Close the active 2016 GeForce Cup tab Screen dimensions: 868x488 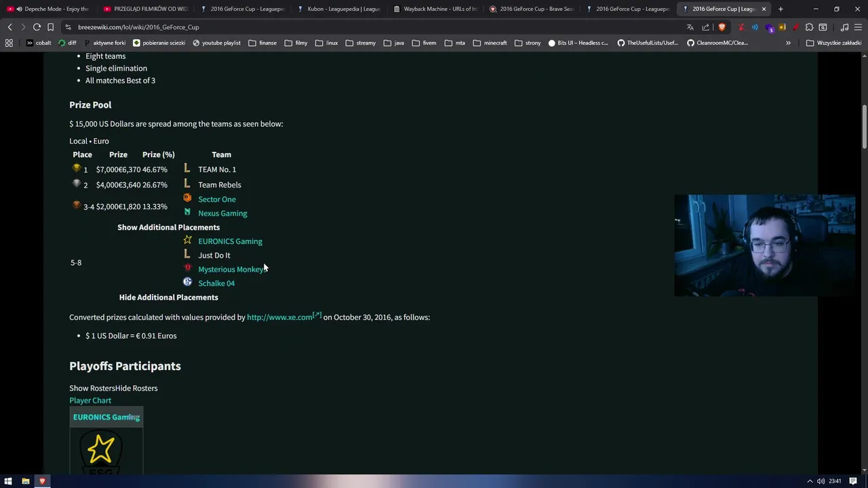coord(764,9)
